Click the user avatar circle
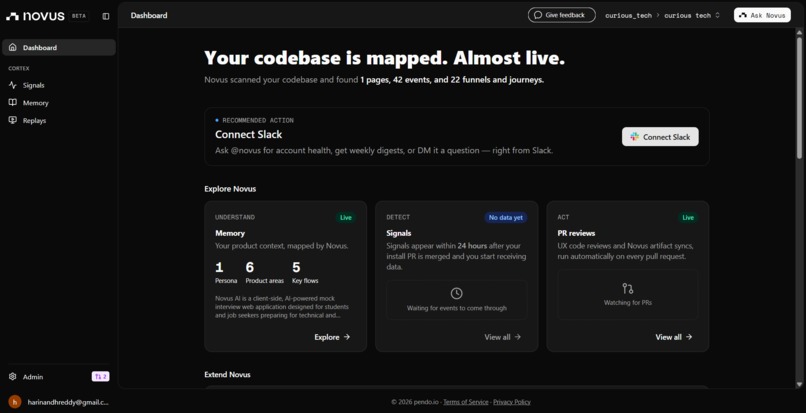806x413 pixels. [x=15, y=402]
